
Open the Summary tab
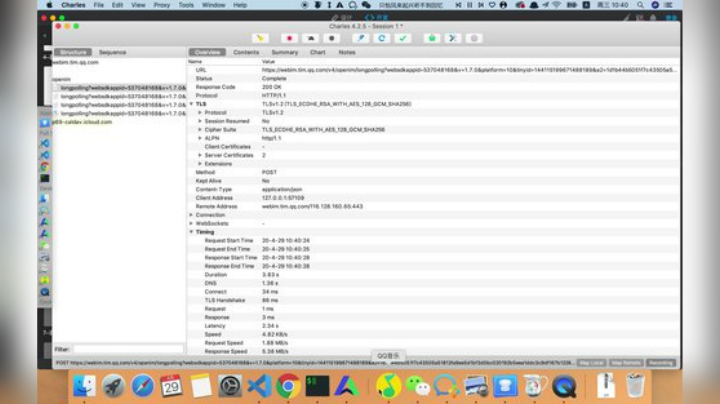[x=285, y=52]
